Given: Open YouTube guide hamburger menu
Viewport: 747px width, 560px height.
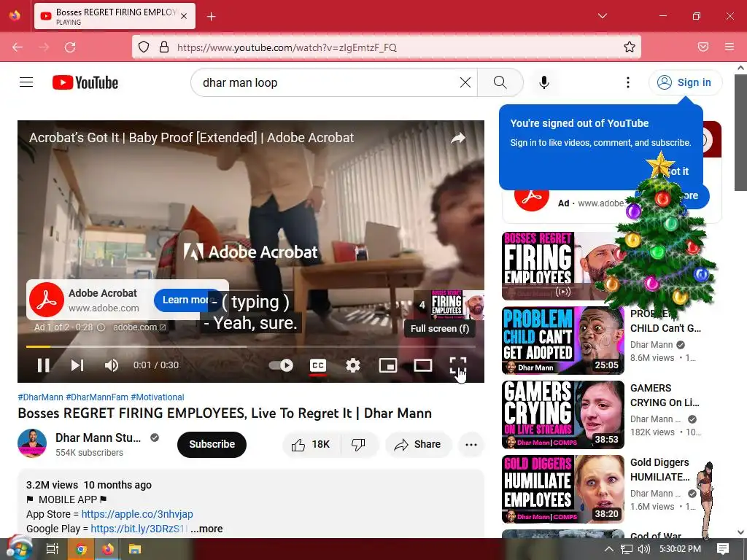Looking at the screenshot, I should tap(26, 82).
